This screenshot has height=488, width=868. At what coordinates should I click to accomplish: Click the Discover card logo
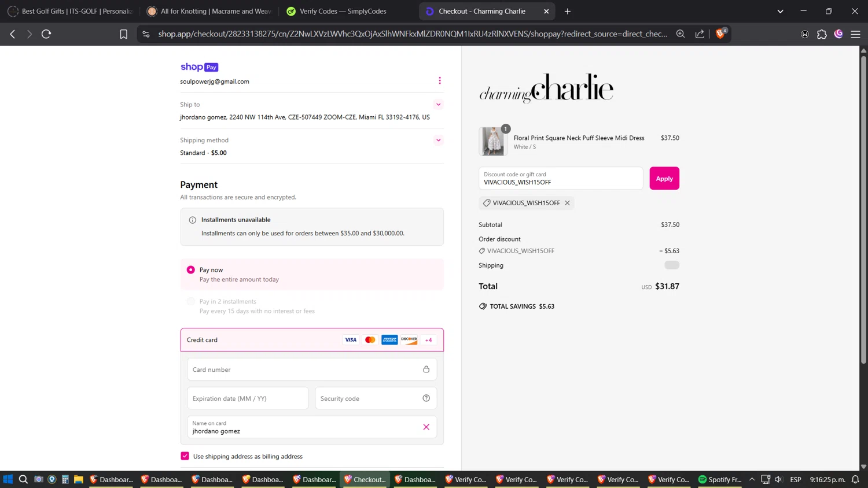click(409, 340)
